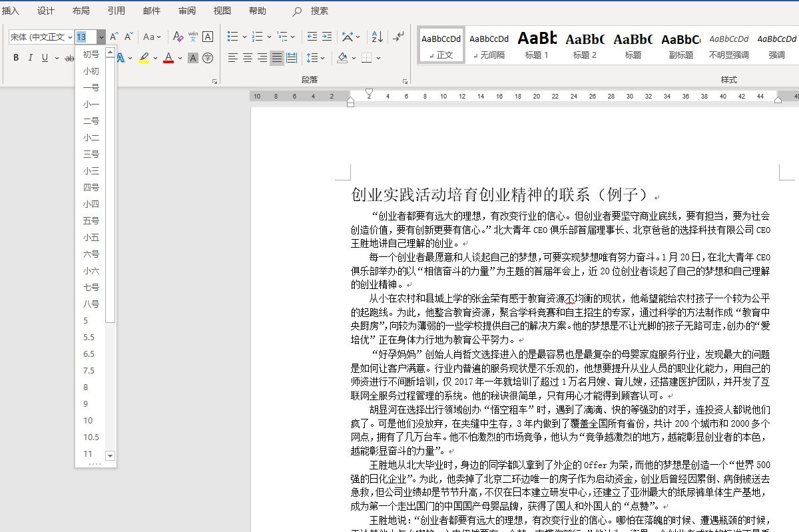Click the clear all formatting icon
The image size is (799, 532).
178,37
